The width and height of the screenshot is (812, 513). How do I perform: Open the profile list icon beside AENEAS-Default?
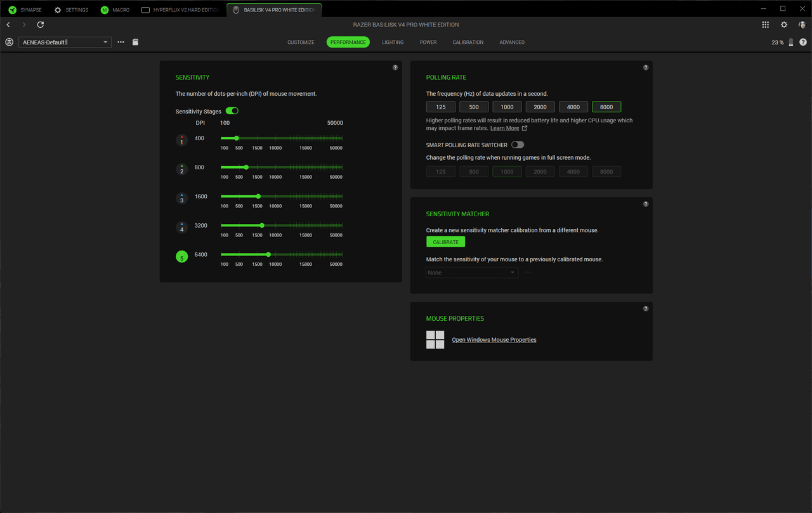9,42
